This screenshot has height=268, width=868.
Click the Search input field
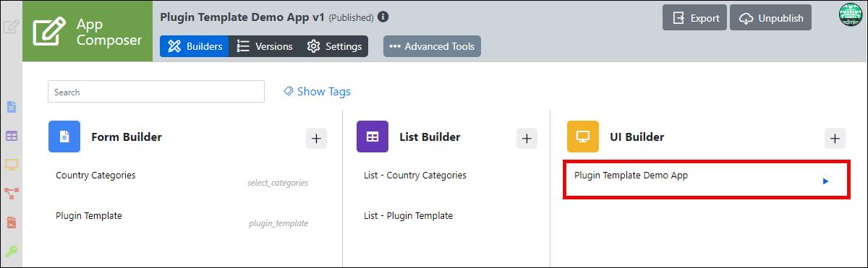(156, 92)
